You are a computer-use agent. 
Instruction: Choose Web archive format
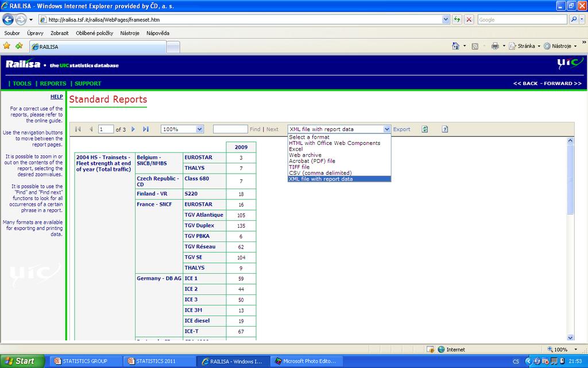(339, 155)
